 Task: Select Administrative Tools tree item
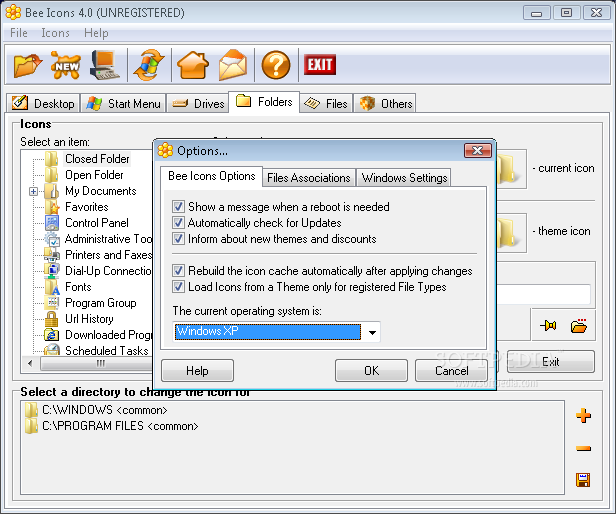point(108,239)
